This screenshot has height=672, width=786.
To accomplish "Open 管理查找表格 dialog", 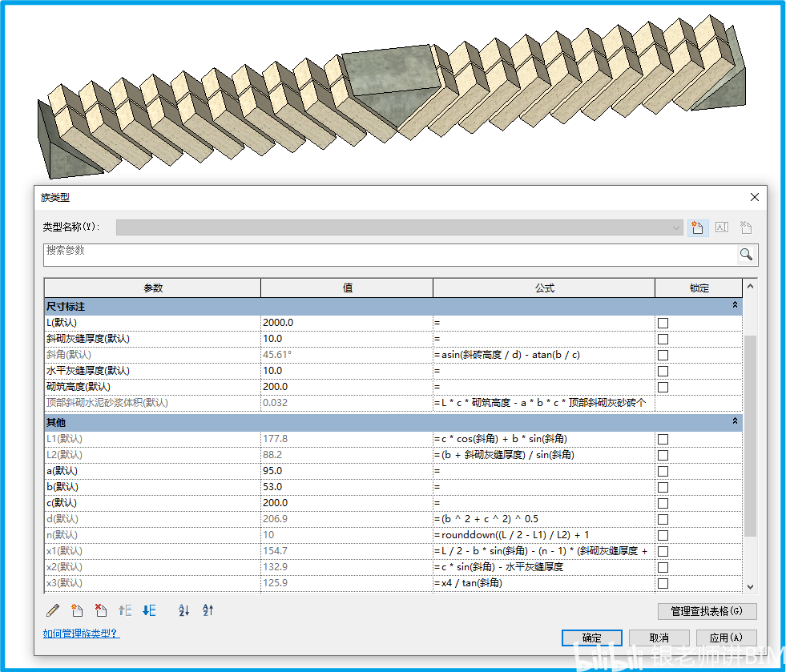I will pos(707,611).
